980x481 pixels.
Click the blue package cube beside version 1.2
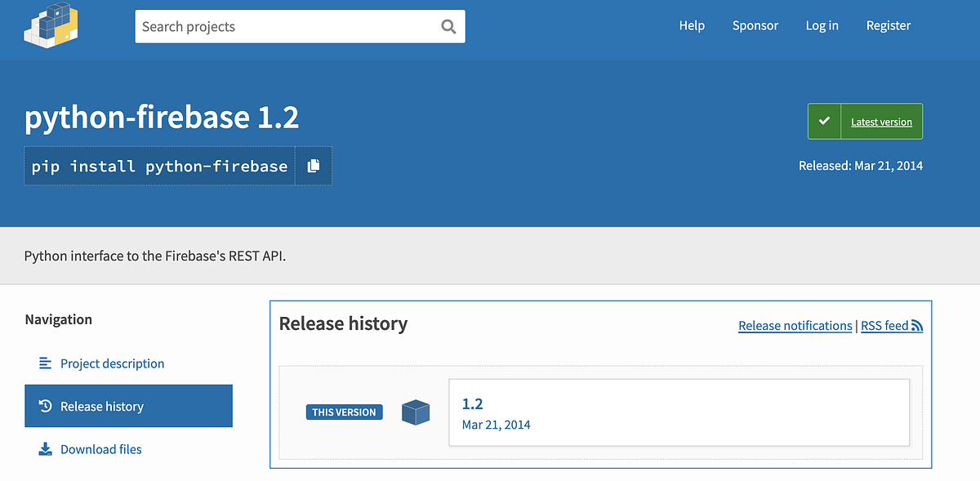416,412
